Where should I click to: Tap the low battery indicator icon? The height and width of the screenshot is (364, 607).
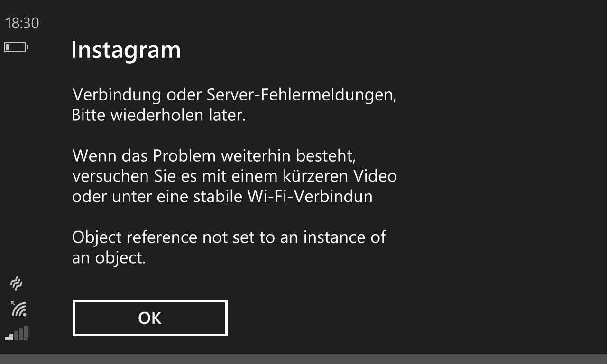coord(17,47)
